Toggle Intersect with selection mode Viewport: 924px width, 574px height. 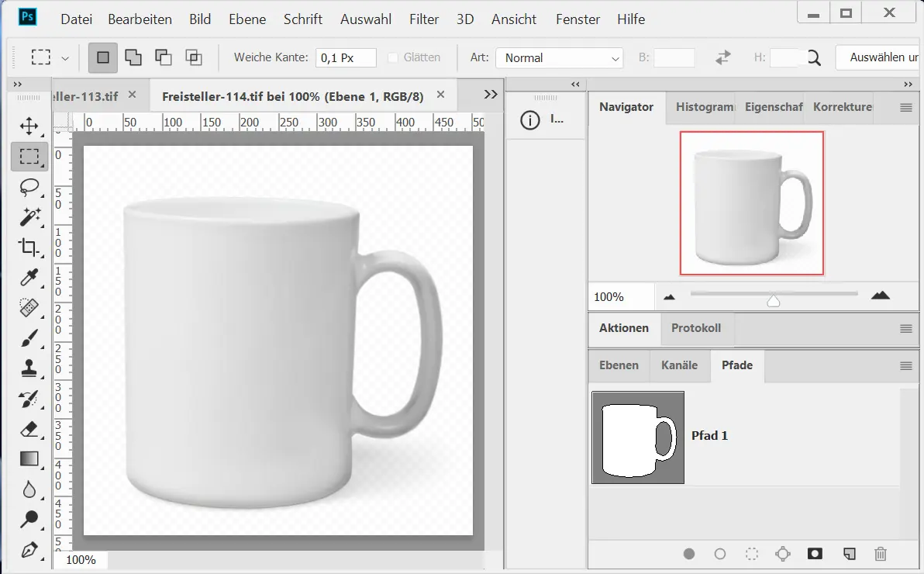193,57
